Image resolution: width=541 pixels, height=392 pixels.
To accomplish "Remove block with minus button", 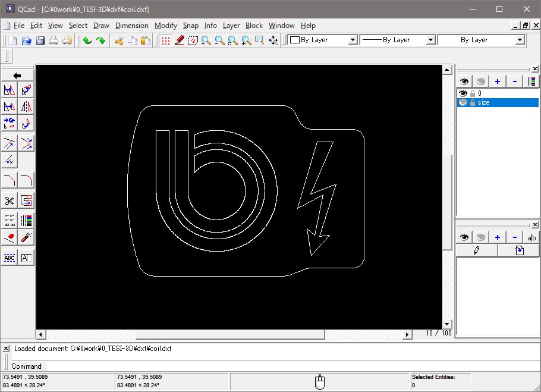I will point(514,237).
